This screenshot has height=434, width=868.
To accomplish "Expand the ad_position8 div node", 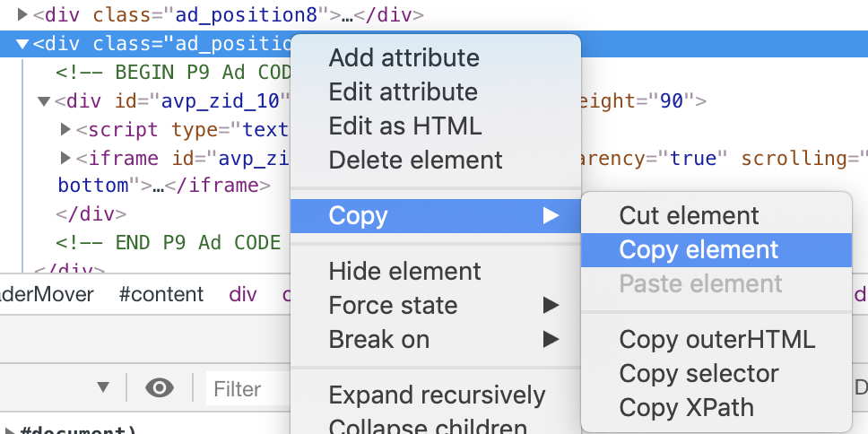I will (22, 14).
